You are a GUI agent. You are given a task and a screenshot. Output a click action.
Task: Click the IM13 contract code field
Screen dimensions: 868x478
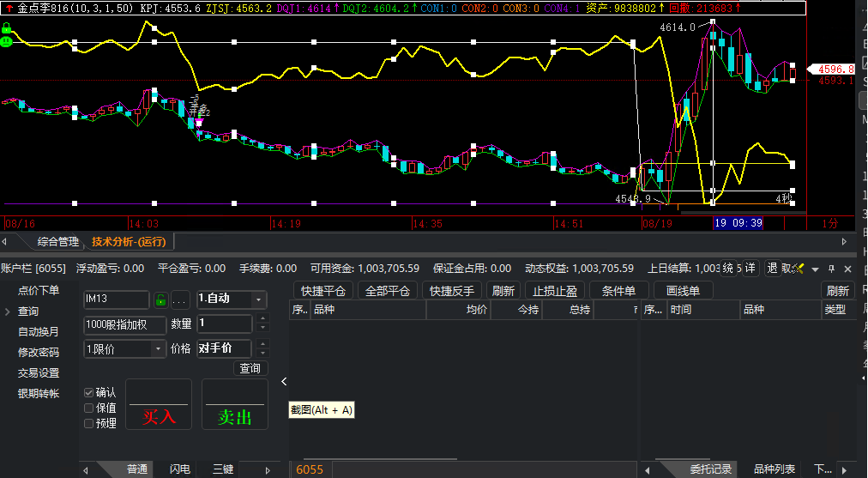[117, 300]
